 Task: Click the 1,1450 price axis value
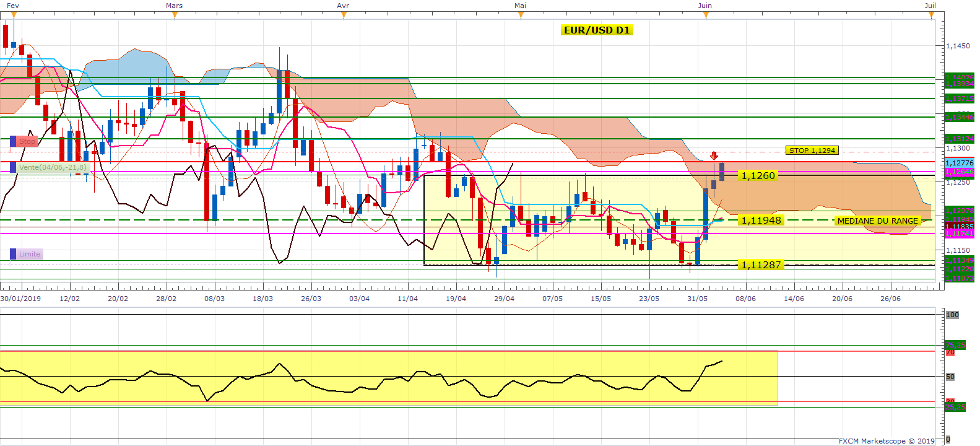[958, 46]
